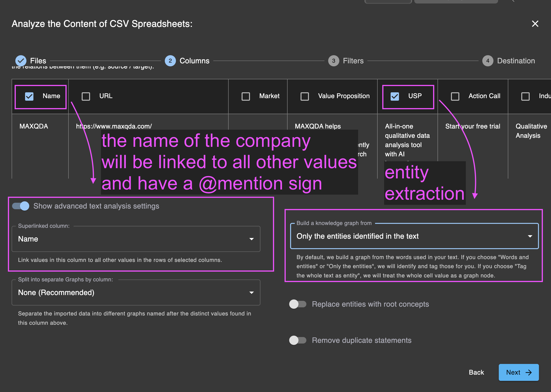Screen dimensions: 551x392
Task: Check the Industry column checkbox
Action: click(x=525, y=96)
